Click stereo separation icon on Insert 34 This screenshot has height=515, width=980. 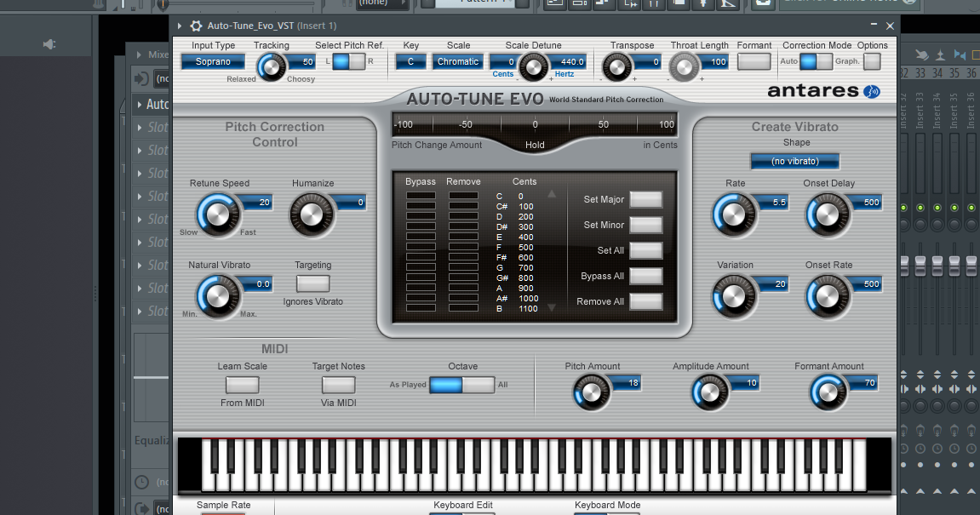(x=937, y=389)
